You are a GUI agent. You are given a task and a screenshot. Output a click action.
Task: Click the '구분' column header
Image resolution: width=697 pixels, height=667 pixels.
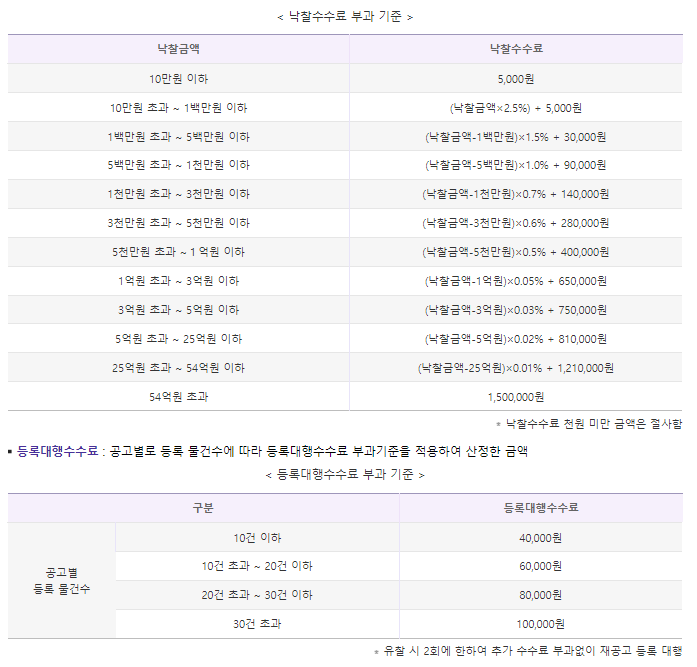pos(203,507)
